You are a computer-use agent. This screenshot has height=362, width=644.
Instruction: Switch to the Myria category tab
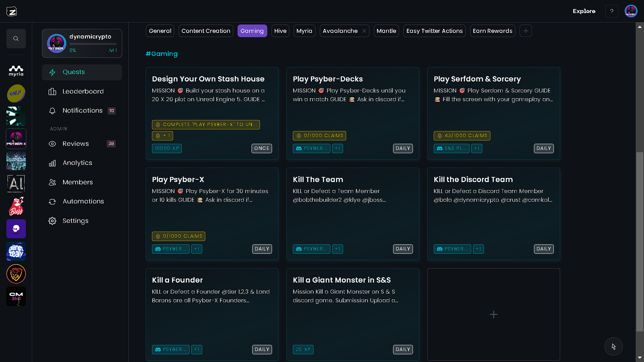click(x=305, y=31)
